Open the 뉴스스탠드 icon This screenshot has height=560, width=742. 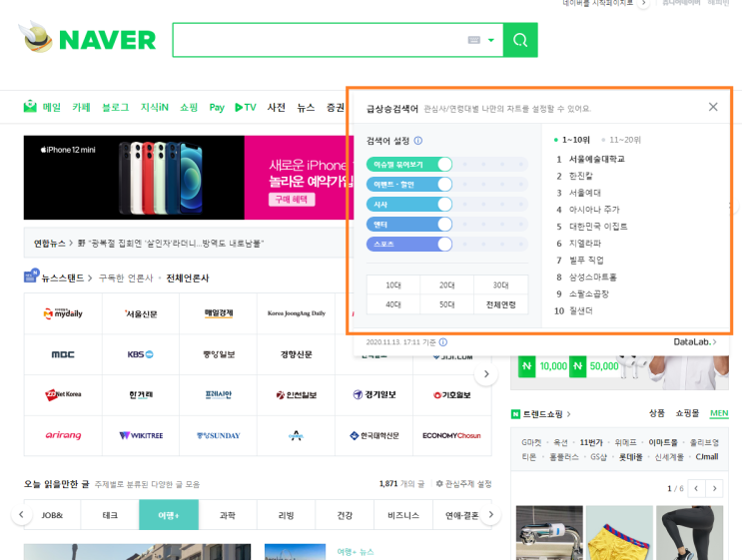tap(31, 276)
